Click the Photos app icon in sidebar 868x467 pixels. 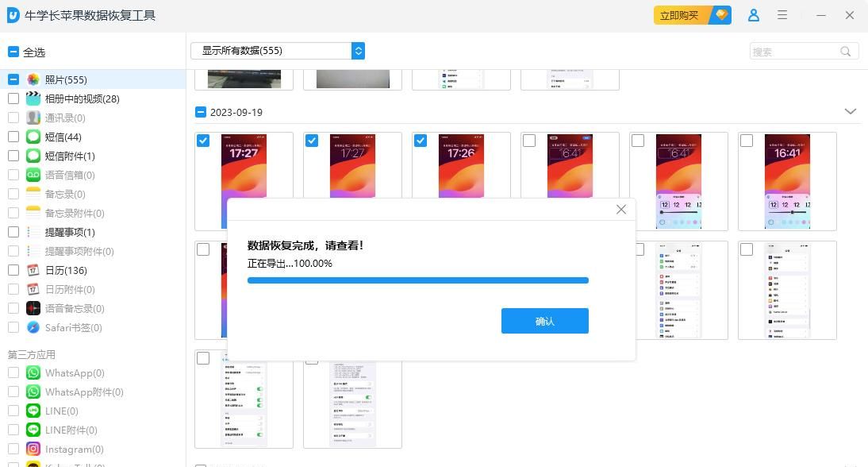click(33, 79)
